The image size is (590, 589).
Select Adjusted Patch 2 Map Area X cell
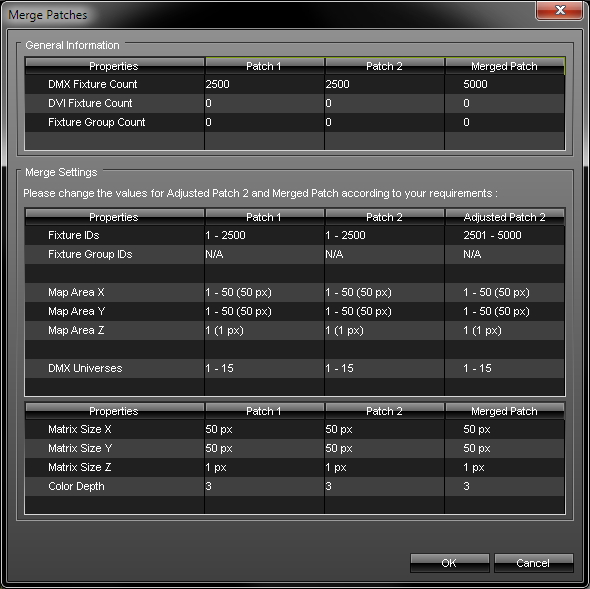[505, 292]
